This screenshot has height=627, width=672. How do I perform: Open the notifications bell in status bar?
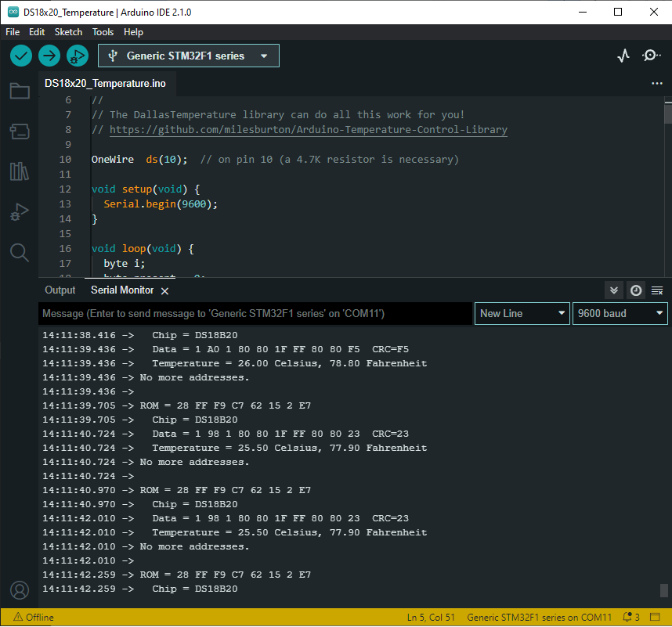[630, 617]
